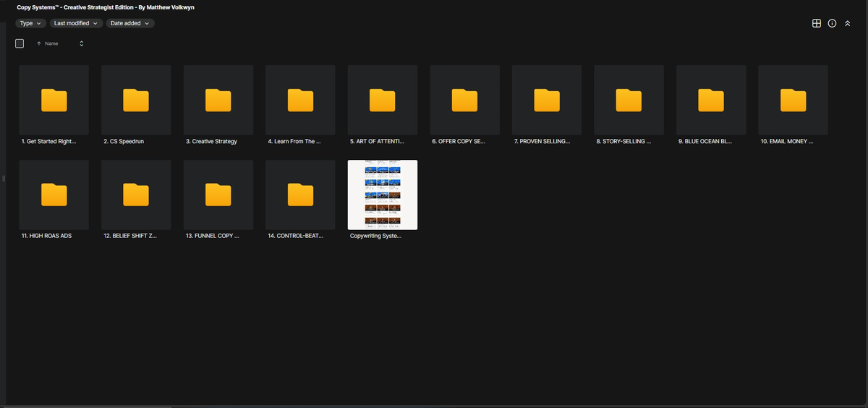Tick the select-all checkbox beside Name
Image resolution: width=868 pixels, height=408 pixels.
coord(20,43)
